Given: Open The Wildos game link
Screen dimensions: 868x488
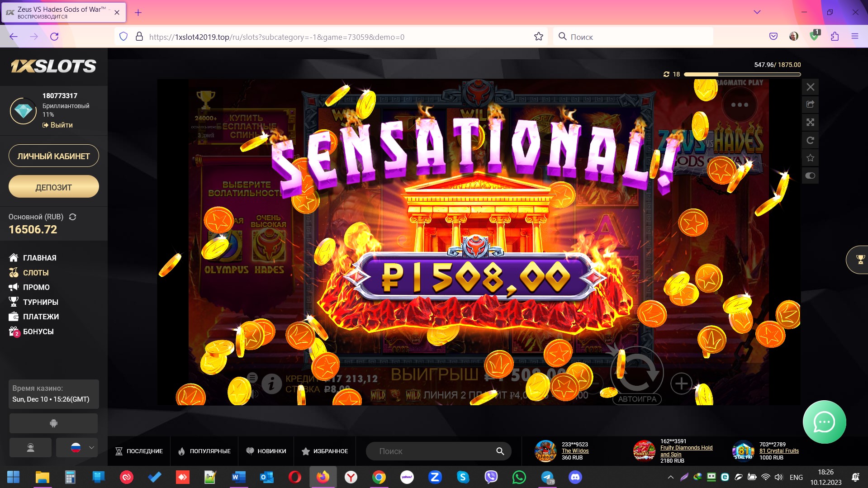Looking at the screenshot, I should click(575, 451).
